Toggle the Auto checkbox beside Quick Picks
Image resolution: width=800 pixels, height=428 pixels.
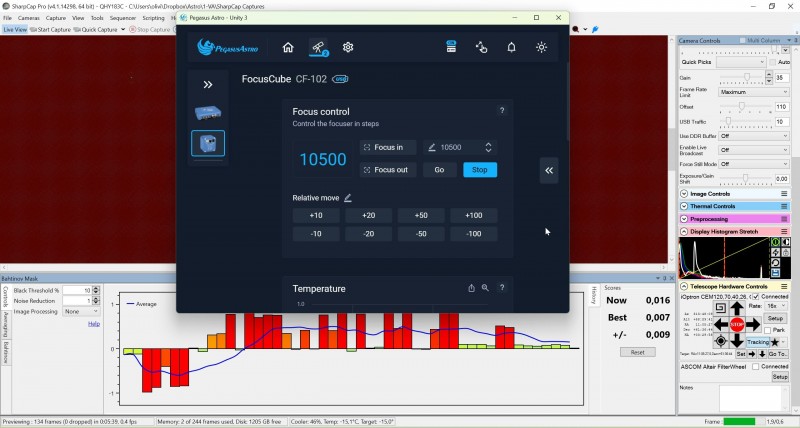click(772, 62)
